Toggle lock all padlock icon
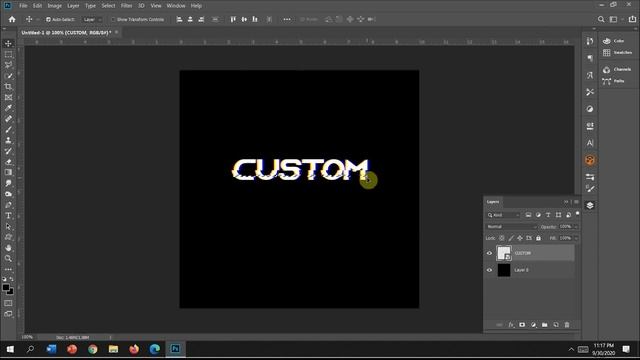This screenshot has width=640, height=360. (x=538, y=238)
